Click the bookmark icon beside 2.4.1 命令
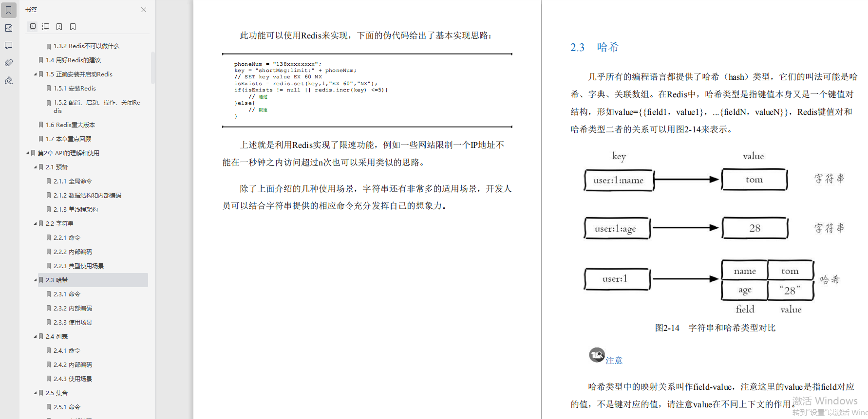This screenshot has height=419, width=868. pos(49,351)
